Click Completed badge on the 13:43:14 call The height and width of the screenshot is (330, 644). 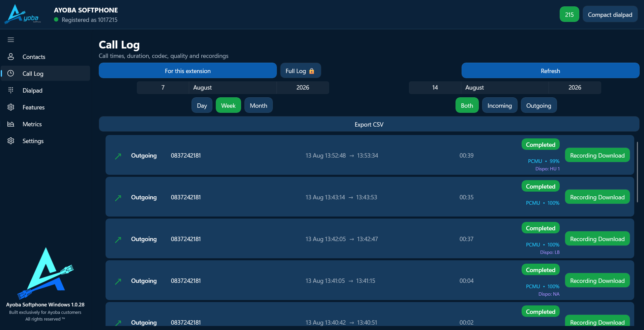[x=540, y=186]
